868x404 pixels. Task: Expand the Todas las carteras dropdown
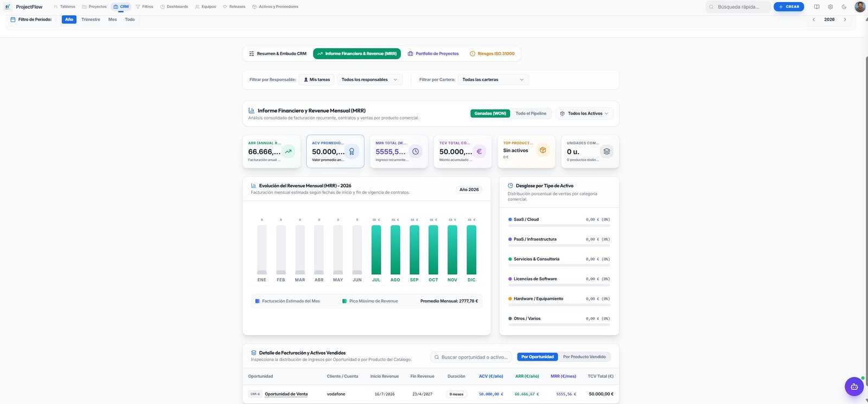pos(493,80)
